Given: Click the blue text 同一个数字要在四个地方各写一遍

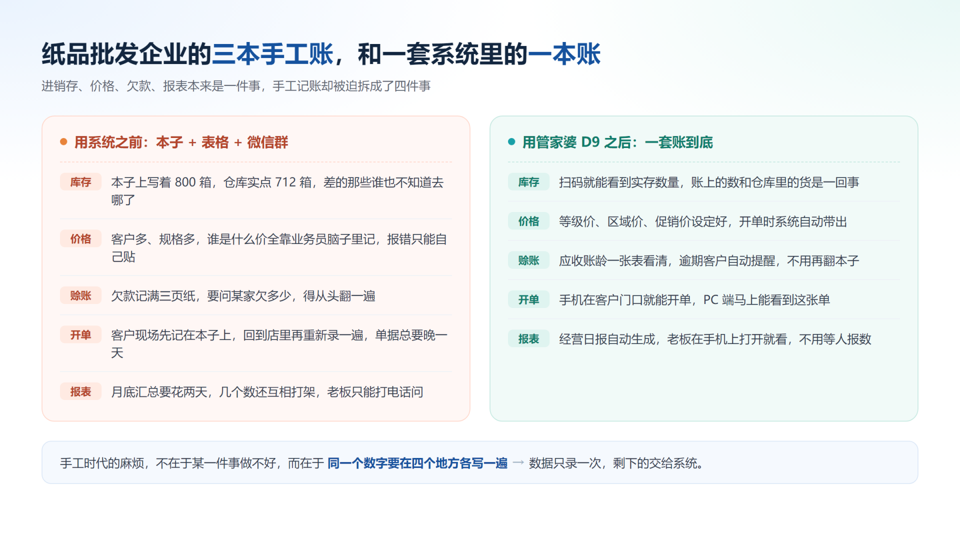Looking at the screenshot, I should (417, 463).
